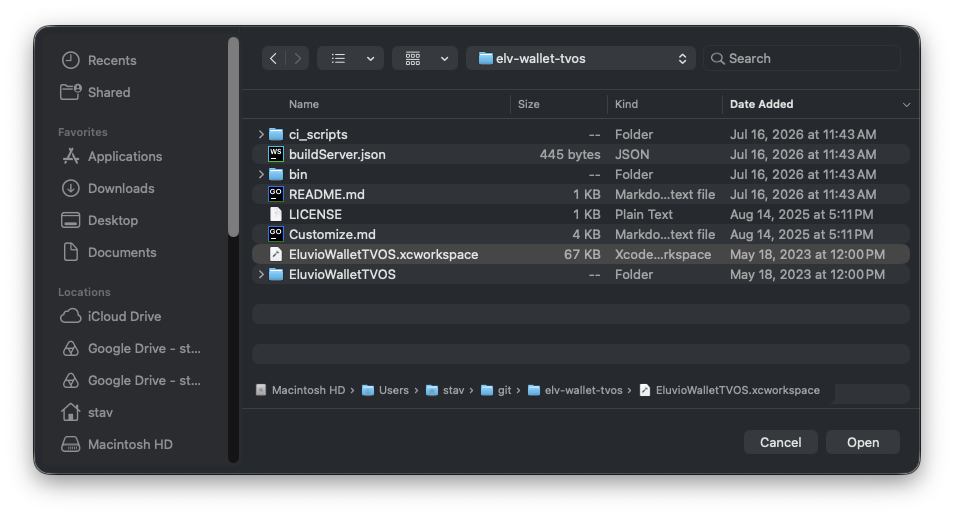Expand the ci_scripts folder disclosure arrow

[x=260, y=134]
